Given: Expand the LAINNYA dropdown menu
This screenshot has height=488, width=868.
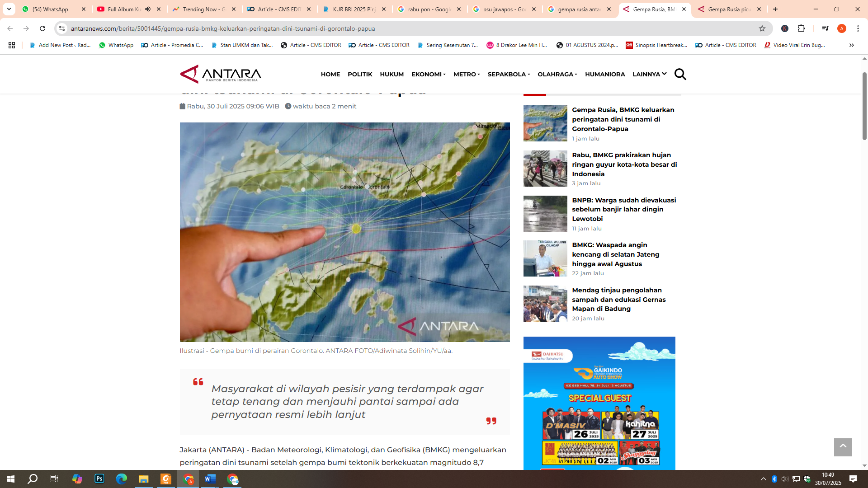Looking at the screenshot, I should (x=649, y=74).
